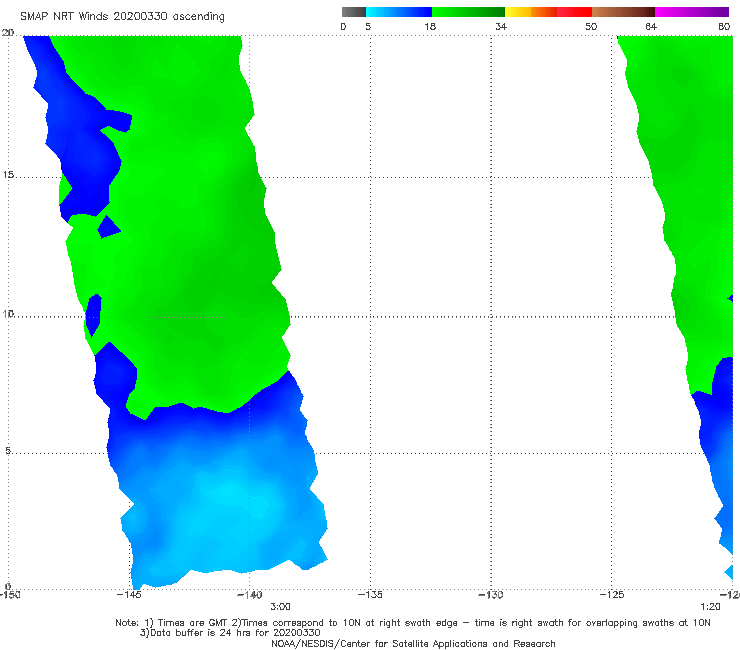Click the swath time label '1:20'

coord(710,607)
